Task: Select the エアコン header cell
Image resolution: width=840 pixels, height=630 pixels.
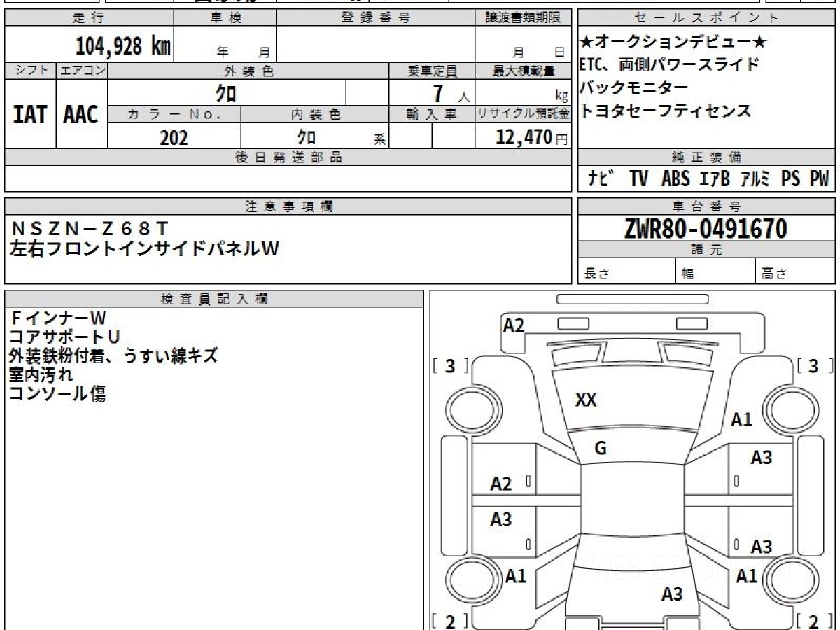Action: [x=83, y=71]
